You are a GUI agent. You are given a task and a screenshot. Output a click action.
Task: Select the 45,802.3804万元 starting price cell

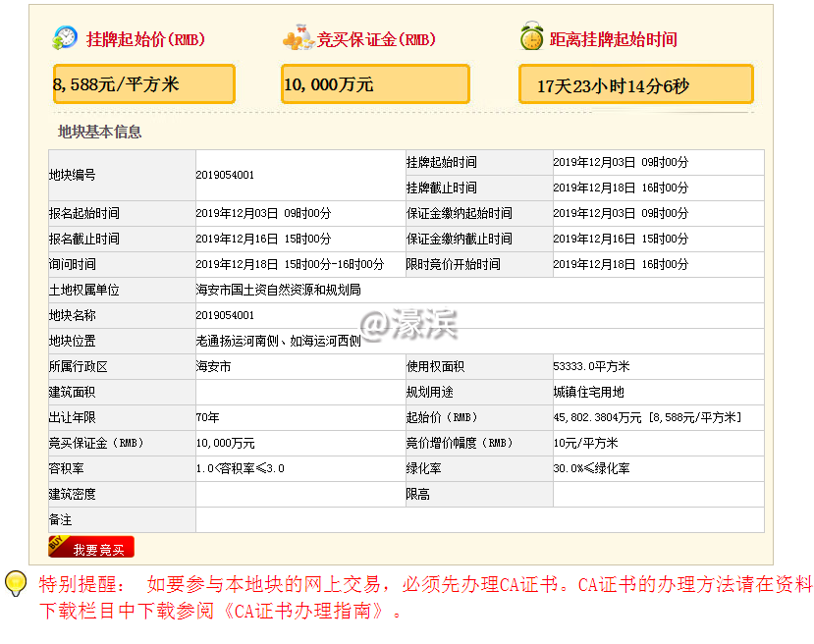[646, 417]
